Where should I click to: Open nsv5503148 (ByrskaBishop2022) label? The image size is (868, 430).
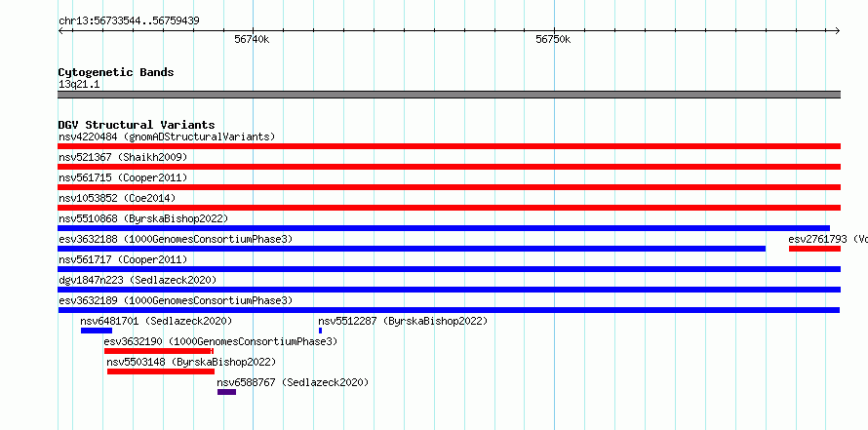(191, 362)
